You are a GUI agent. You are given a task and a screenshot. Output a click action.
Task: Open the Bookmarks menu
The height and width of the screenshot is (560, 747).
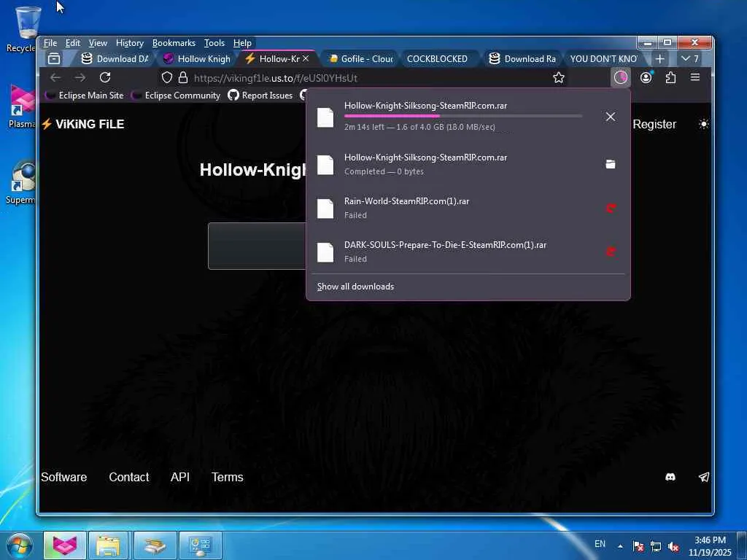click(x=174, y=43)
